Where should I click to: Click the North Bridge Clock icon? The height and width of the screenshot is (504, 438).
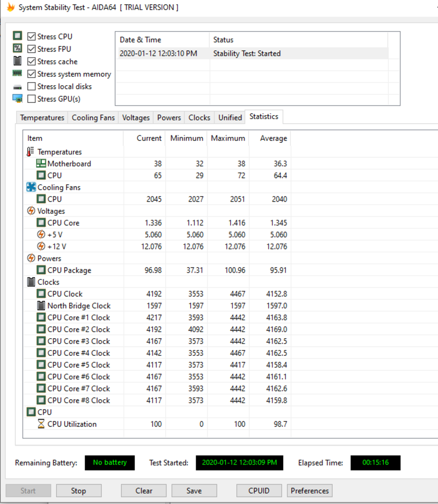pyautogui.click(x=41, y=305)
